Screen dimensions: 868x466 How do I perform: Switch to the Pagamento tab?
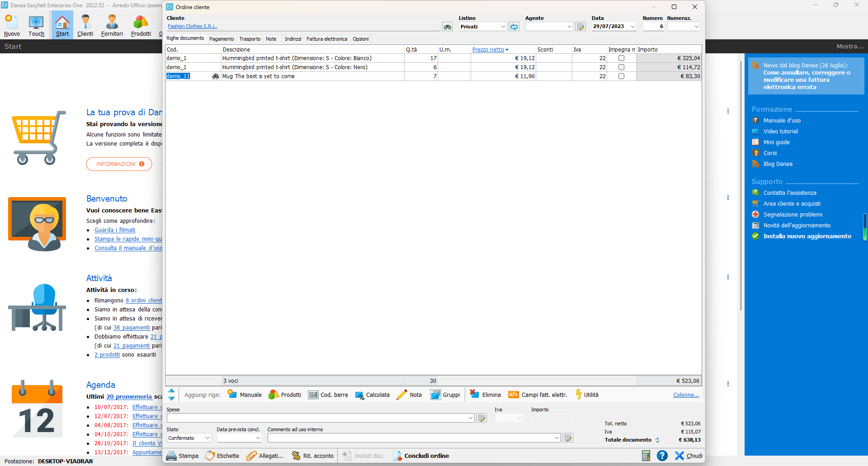click(222, 39)
